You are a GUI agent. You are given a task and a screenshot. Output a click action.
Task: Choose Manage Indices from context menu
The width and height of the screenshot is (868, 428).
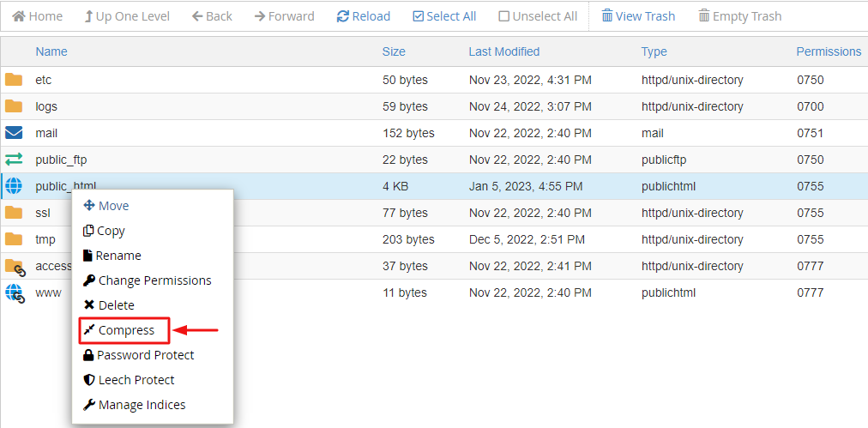pyautogui.click(x=134, y=405)
